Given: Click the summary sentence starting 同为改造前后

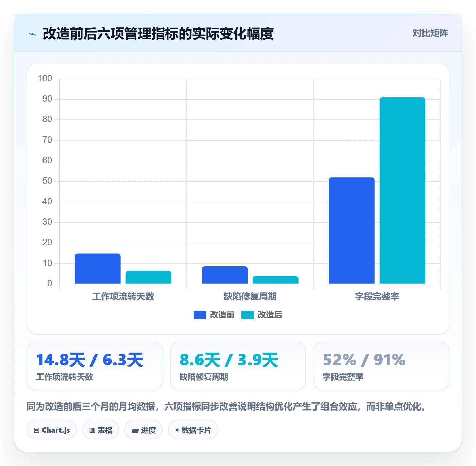Looking at the screenshot, I should click(x=227, y=406).
